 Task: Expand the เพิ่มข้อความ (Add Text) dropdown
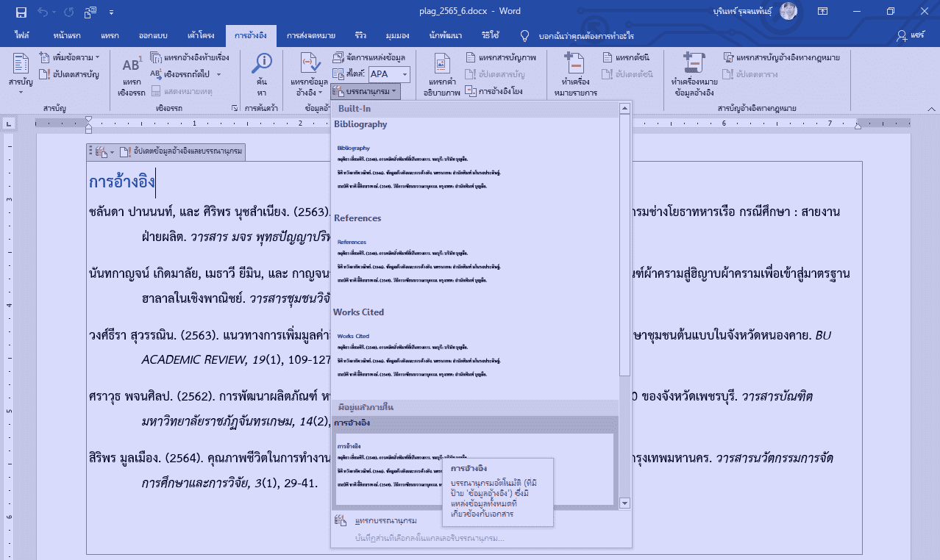point(104,57)
